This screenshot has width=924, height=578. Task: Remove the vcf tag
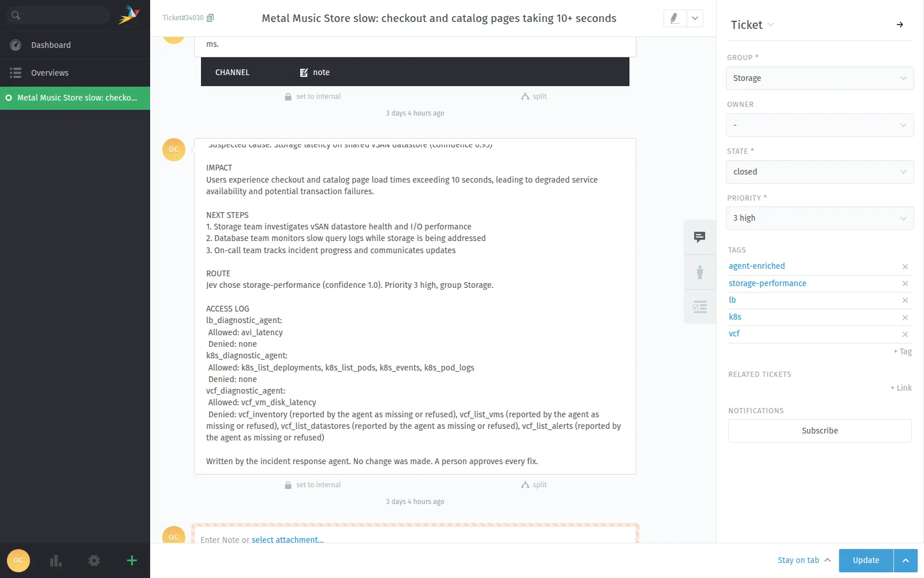coord(905,334)
